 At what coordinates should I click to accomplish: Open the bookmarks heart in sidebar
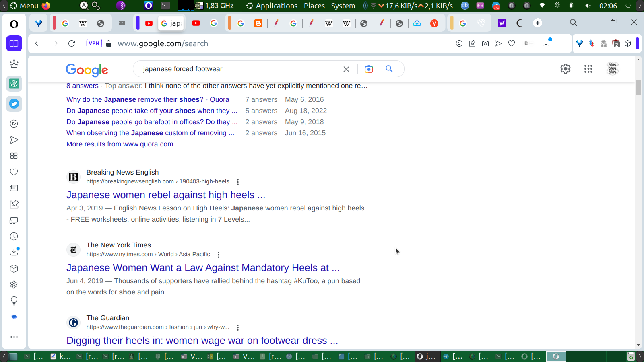coord(14,172)
